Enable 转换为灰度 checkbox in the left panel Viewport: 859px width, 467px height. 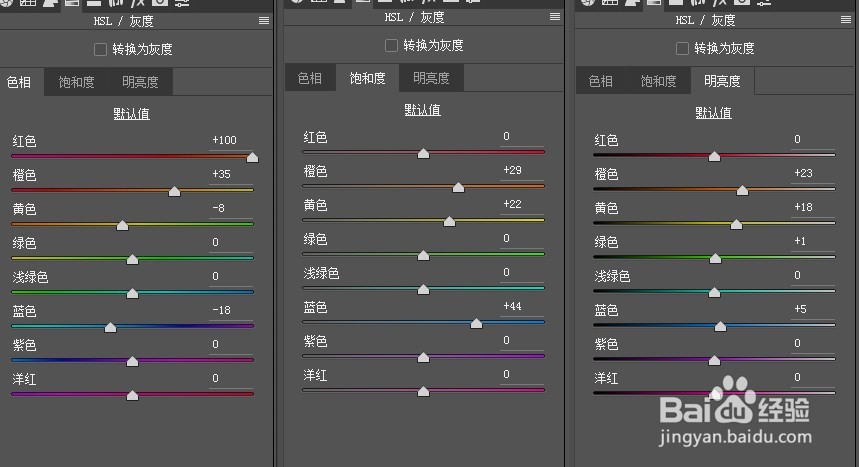tap(100, 50)
